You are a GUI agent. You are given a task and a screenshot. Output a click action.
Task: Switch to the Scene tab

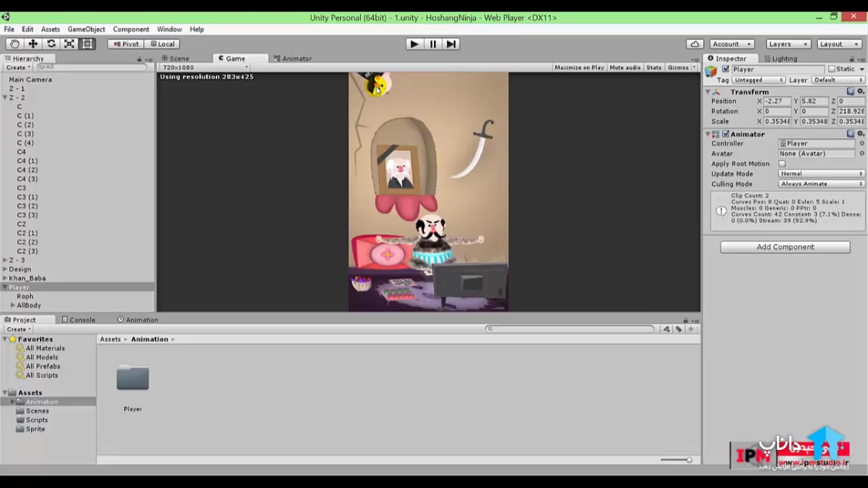click(x=175, y=59)
